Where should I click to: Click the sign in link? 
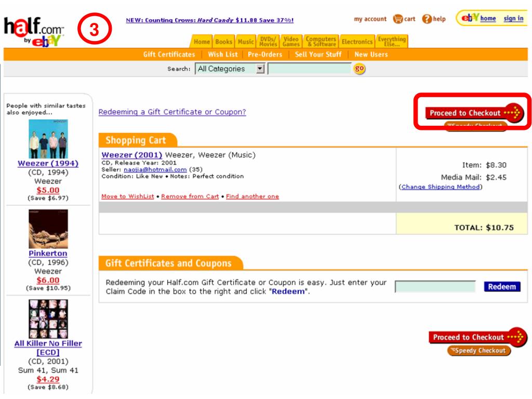[x=513, y=18]
